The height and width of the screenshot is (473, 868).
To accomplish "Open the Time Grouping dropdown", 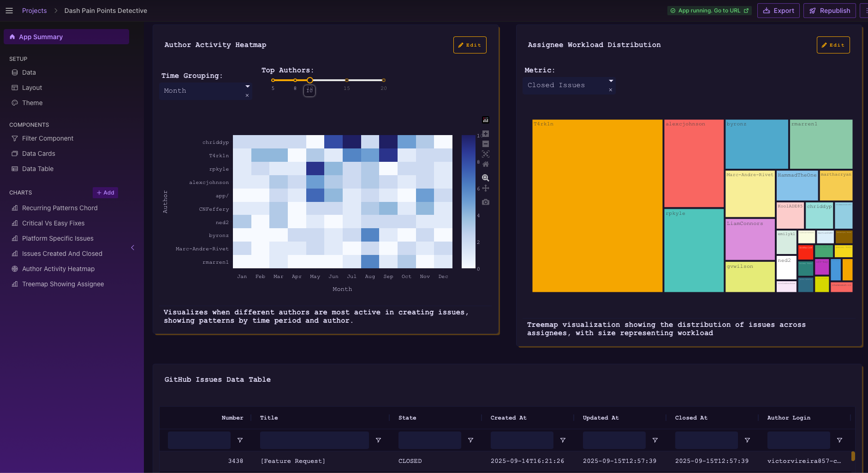I will pos(206,91).
